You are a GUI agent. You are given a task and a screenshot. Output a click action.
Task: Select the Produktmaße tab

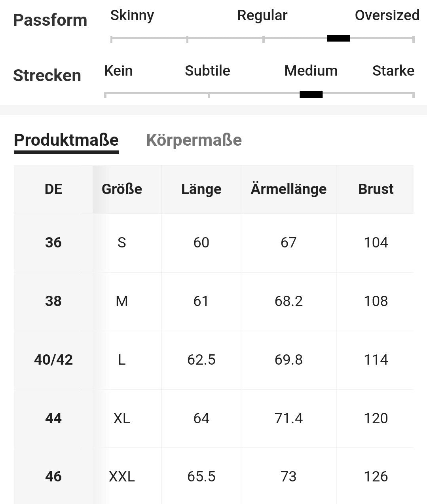[66, 140]
